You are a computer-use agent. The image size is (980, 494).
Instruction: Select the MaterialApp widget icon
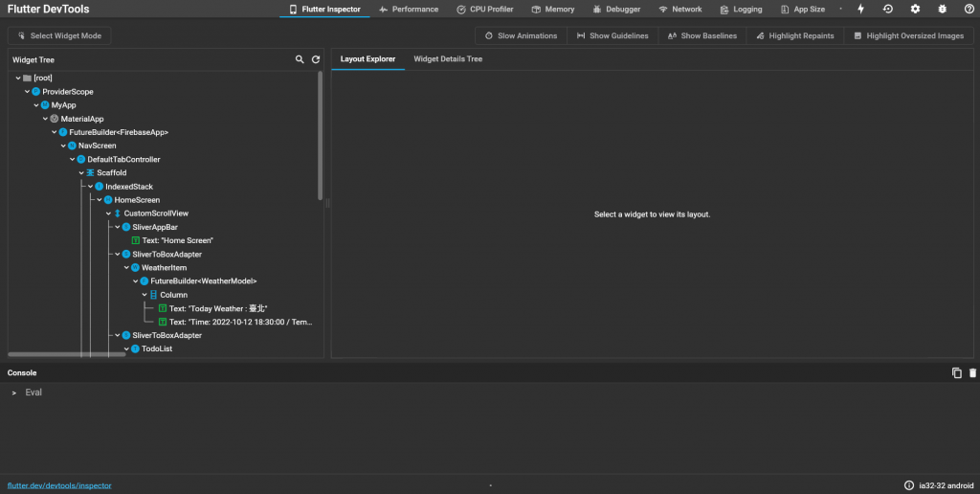pos(54,119)
